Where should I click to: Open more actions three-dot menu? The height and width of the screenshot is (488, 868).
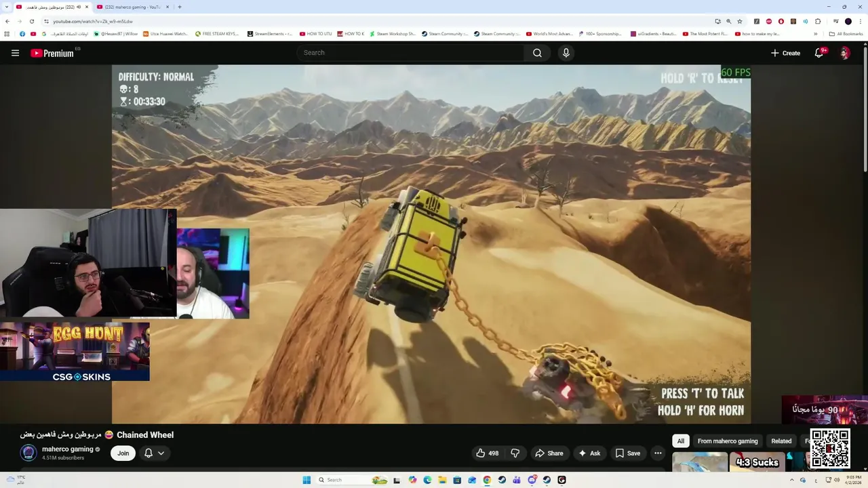tap(658, 453)
